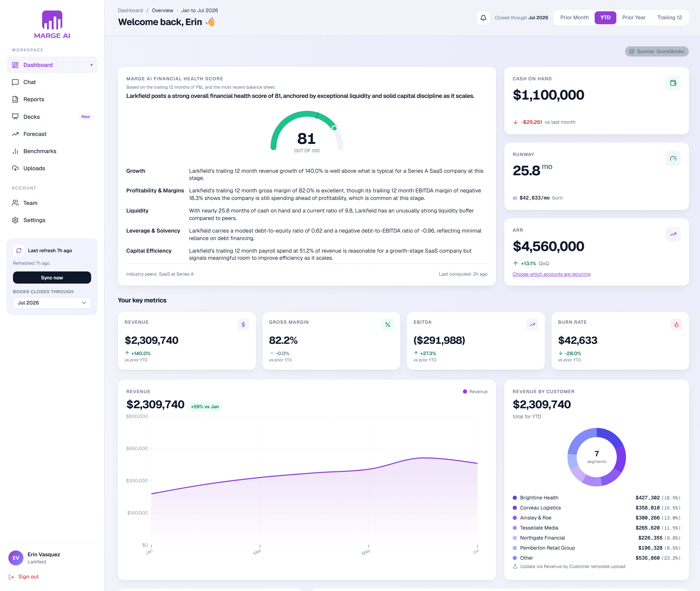Click the $1,100,000 cash on hand value
Screen dimensions: 700x591
(x=548, y=95)
